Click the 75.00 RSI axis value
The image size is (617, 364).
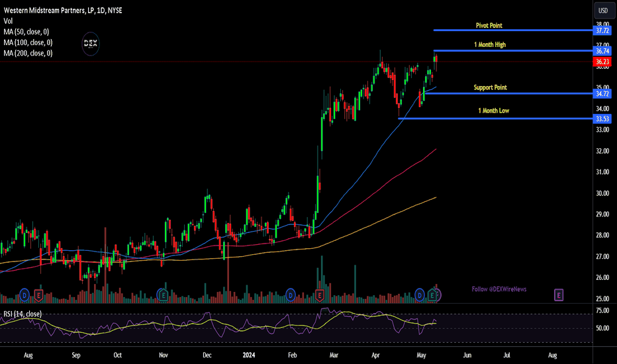(602, 310)
